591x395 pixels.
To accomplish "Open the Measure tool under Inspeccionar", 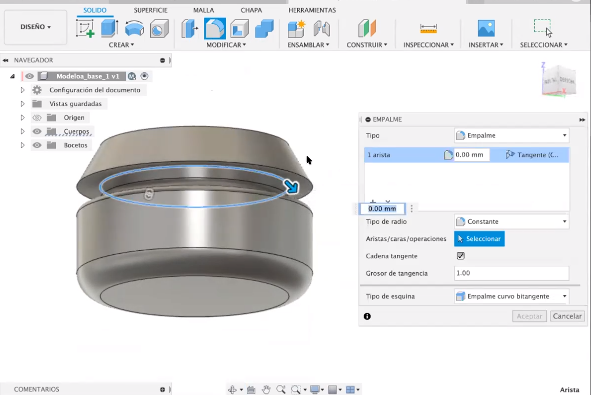I will tap(428, 29).
